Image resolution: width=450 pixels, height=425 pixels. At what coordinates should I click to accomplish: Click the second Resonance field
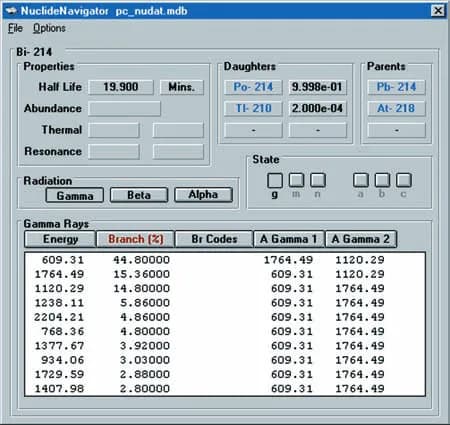(x=178, y=151)
